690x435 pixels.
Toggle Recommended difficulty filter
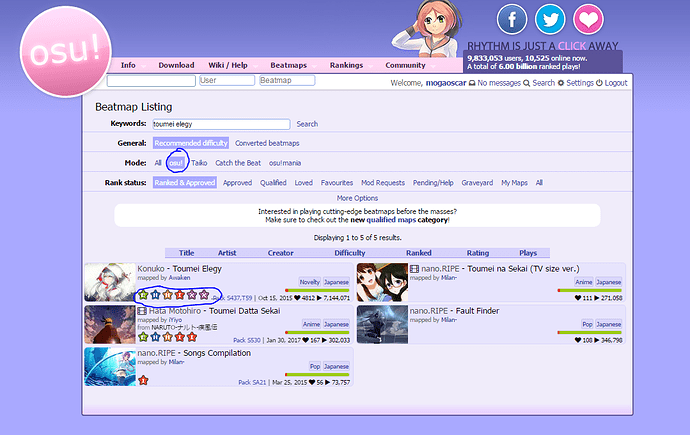click(x=191, y=143)
